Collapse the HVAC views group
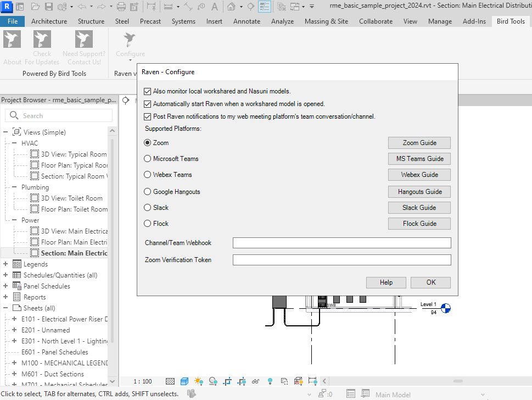This screenshot has width=532, height=400. (14, 143)
